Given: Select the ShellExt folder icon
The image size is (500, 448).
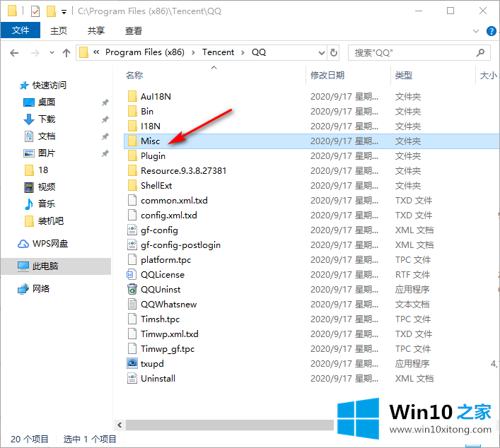Looking at the screenshot, I should pyautogui.click(x=132, y=185).
